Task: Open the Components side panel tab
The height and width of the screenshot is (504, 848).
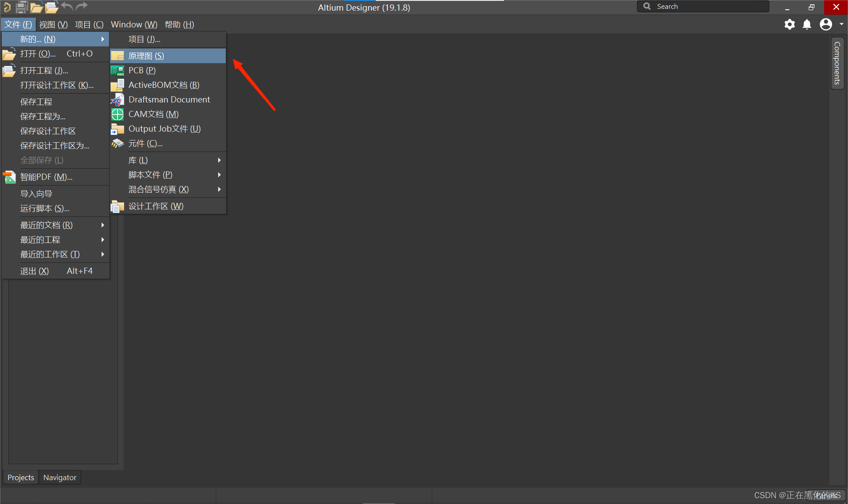Action: click(837, 63)
